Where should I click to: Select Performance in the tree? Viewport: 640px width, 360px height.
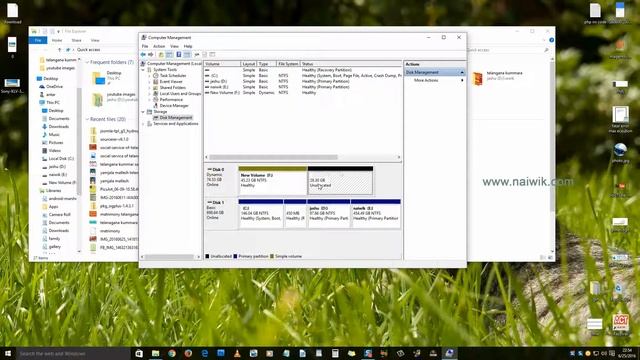point(171,100)
